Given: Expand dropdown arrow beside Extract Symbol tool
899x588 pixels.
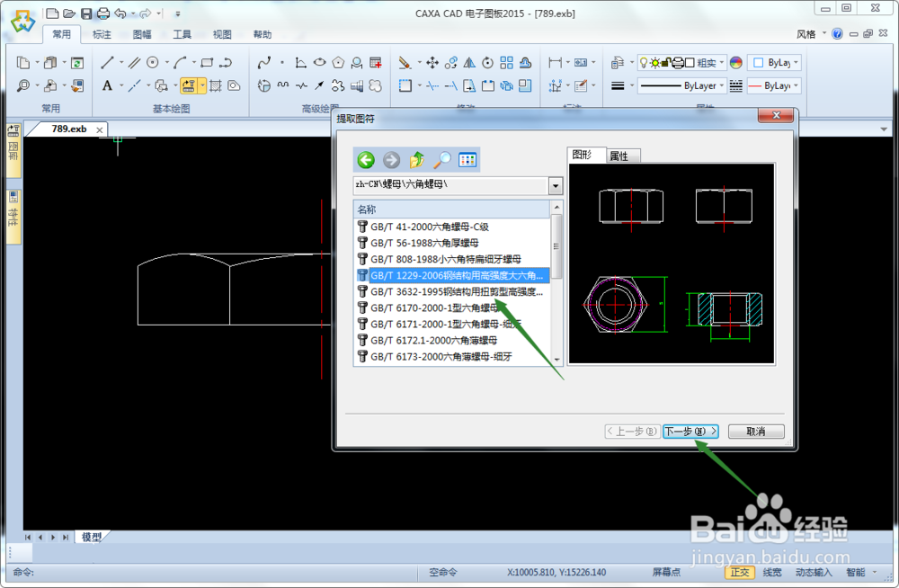Looking at the screenshot, I should point(202,85).
